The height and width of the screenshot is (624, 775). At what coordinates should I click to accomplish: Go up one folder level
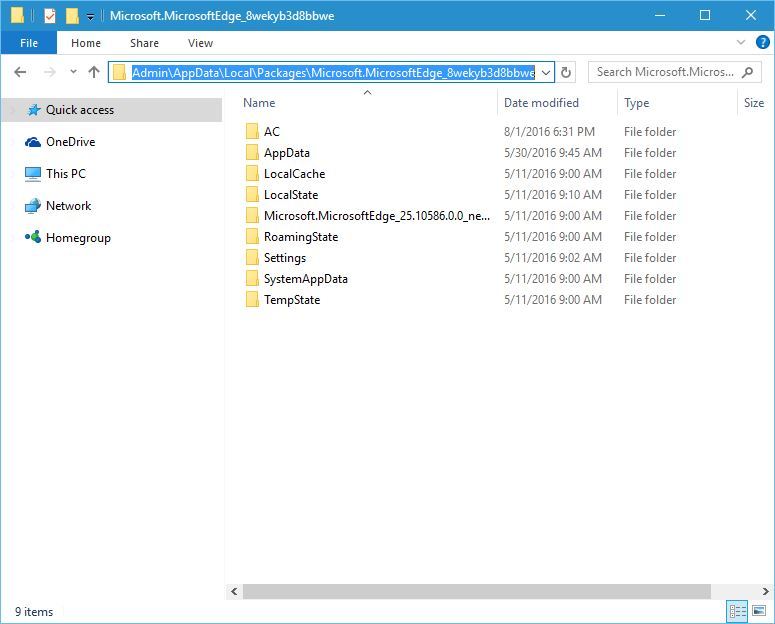tap(94, 72)
